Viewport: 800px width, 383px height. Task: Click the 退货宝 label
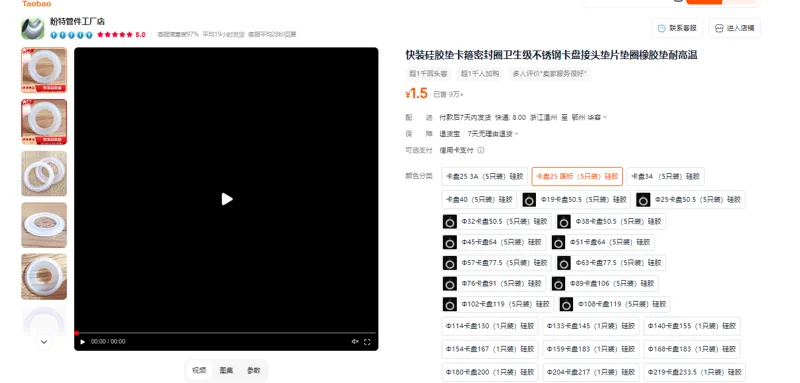(449, 134)
